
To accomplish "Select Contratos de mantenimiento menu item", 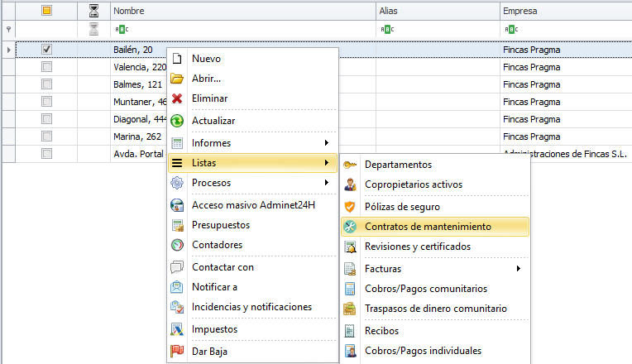I will (x=428, y=226).
